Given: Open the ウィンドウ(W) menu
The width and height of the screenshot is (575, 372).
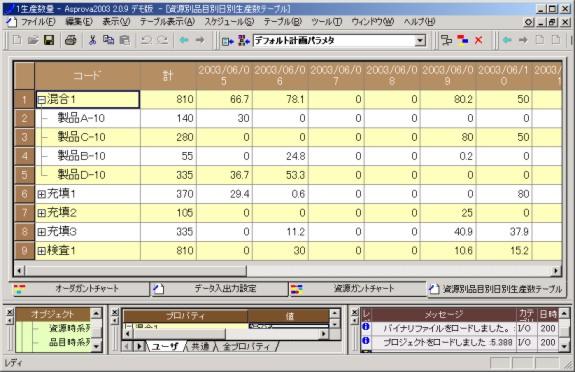Looking at the screenshot, I should pyautogui.click(x=373, y=22).
